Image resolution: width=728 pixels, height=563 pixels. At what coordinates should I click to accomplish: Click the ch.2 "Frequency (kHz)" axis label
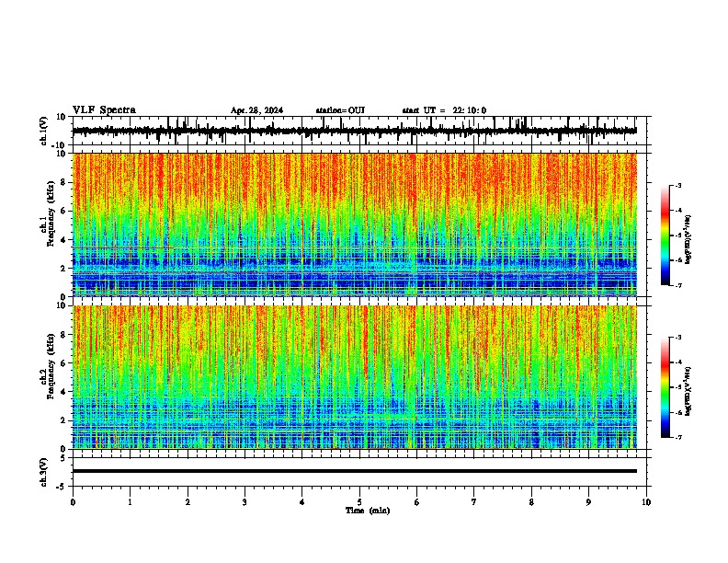51,366
